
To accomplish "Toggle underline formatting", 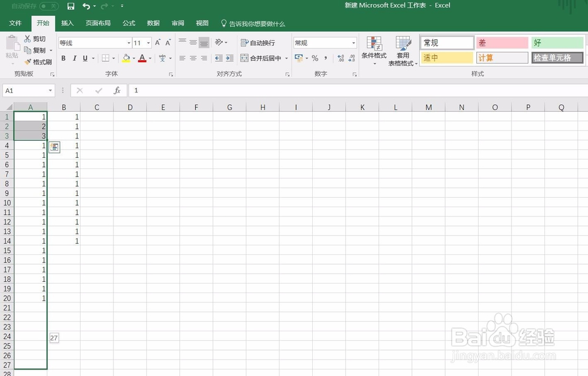I will 85,58.
